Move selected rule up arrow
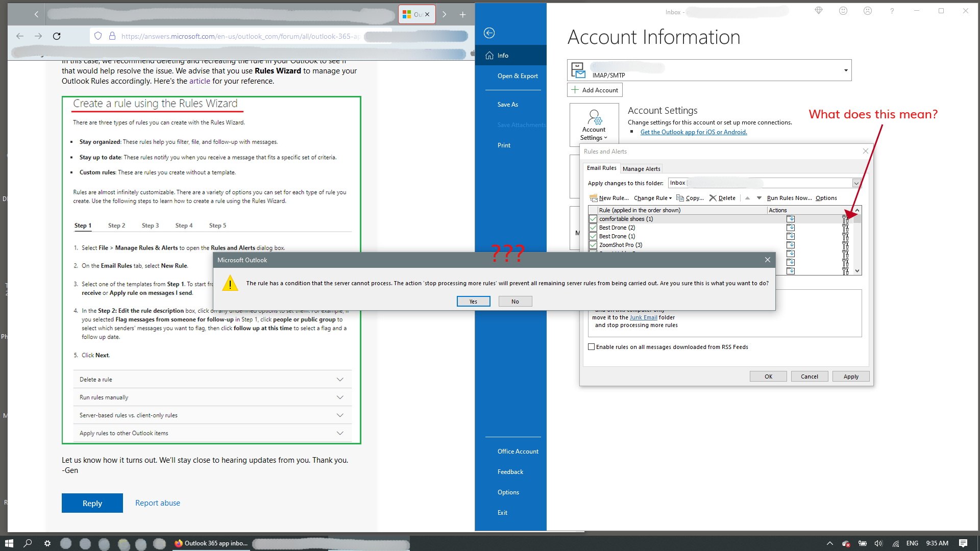The width and height of the screenshot is (980, 551). pyautogui.click(x=747, y=198)
